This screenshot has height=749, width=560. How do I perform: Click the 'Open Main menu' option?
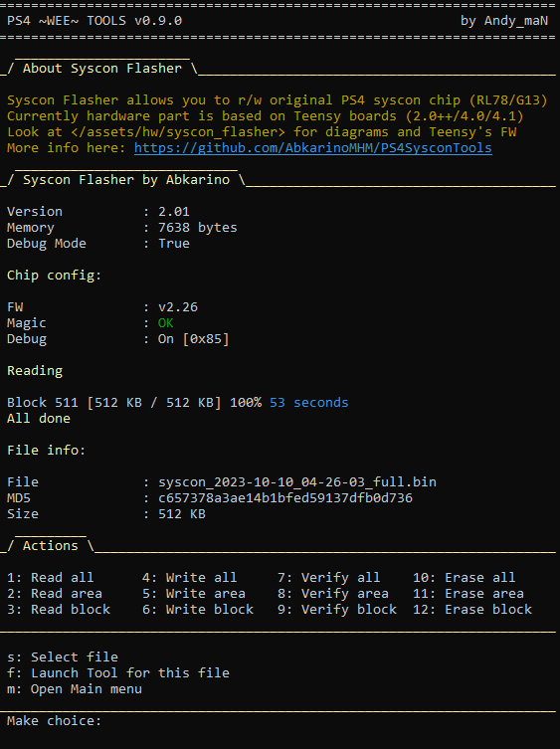(x=74, y=688)
